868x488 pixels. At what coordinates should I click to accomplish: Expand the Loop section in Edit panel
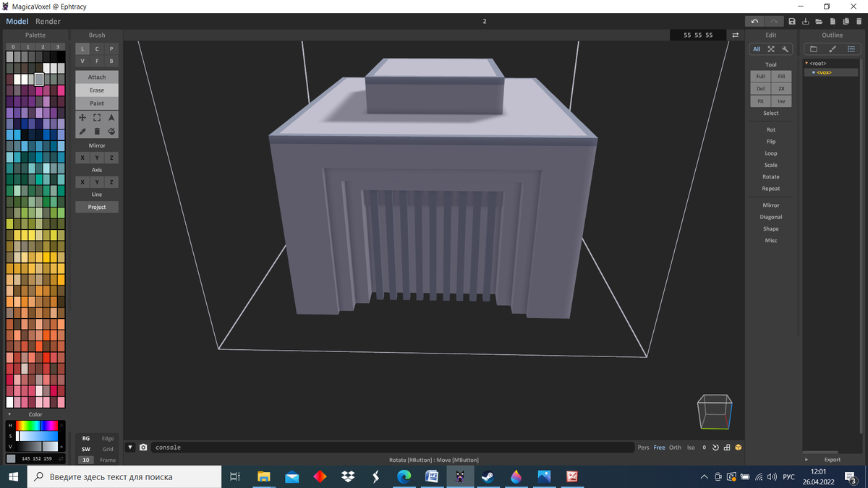(771, 153)
